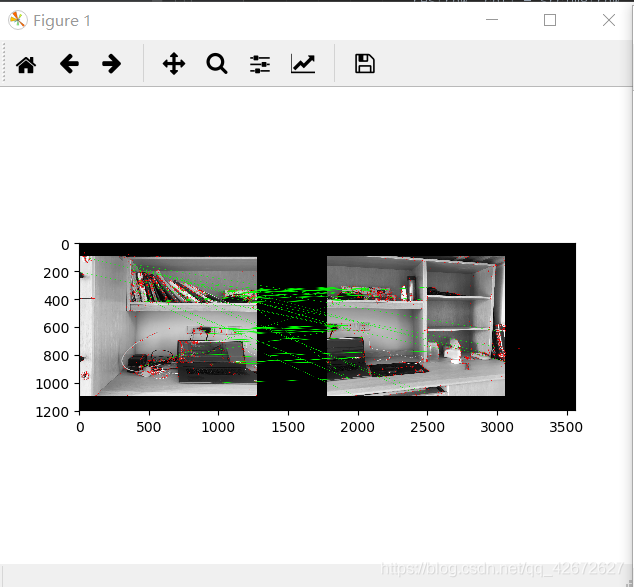This screenshot has width=634, height=587.
Task: Open Configure subplots settings
Action: 260,64
